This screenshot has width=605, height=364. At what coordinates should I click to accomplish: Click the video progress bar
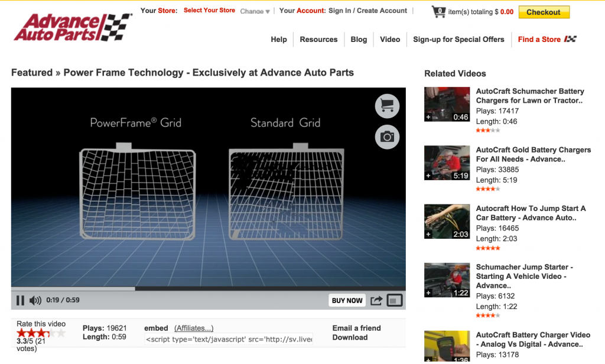(x=209, y=288)
